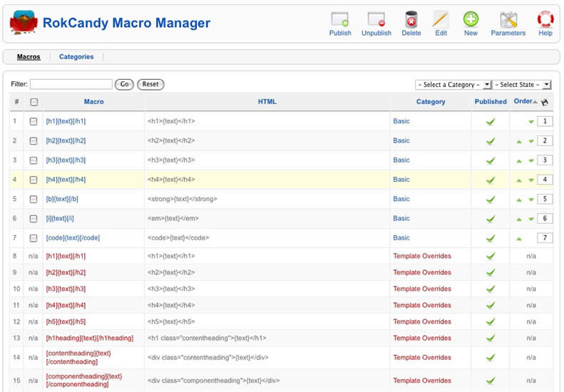Viewport: 564px width, 392px height.
Task: Open the Parameters tools icon
Action: pyautogui.click(x=508, y=19)
